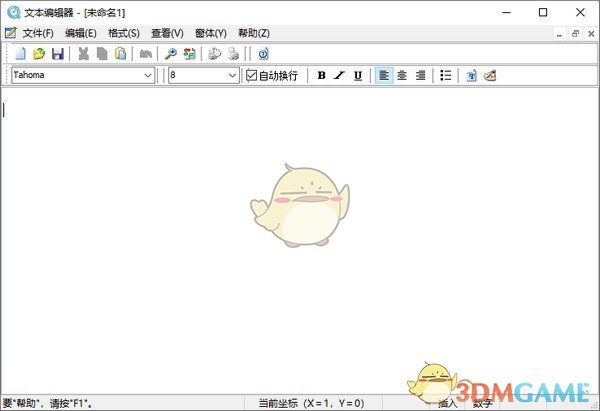
Task: Maximize the 文本编辑器 window
Action: tap(543, 12)
